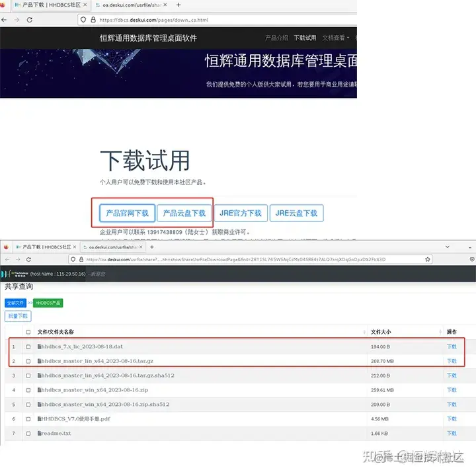Download win_x64 zip.sha512 via 下载 link

coord(452,405)
